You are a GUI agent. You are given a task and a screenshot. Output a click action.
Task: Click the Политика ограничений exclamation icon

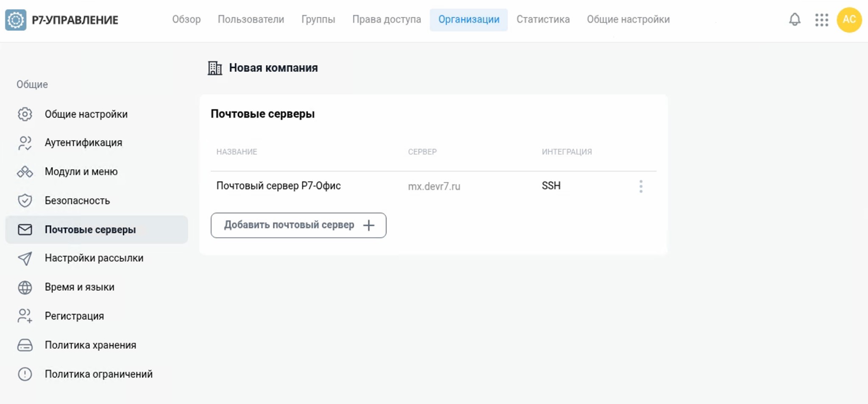[25, 374]
